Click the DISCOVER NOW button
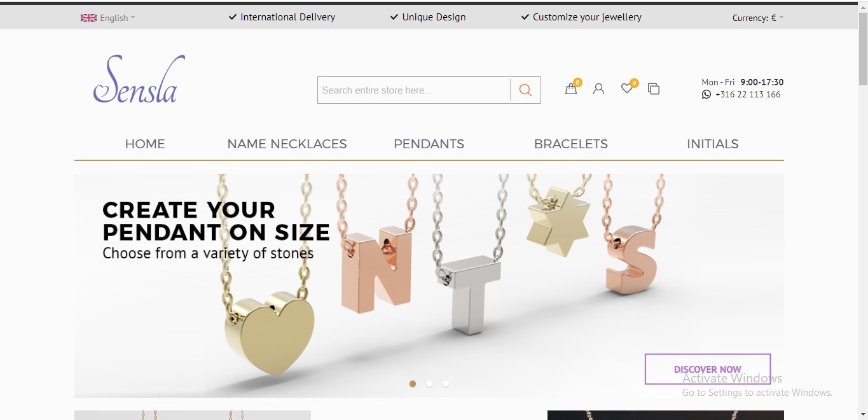Viewport: 868px width, 420px height. pyautogui.click(x=708, y=369)
